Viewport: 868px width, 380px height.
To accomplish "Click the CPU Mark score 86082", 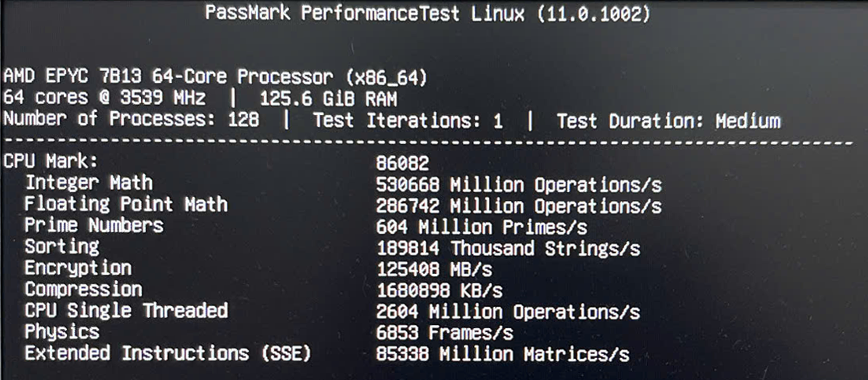I will (x=402, y=163).
